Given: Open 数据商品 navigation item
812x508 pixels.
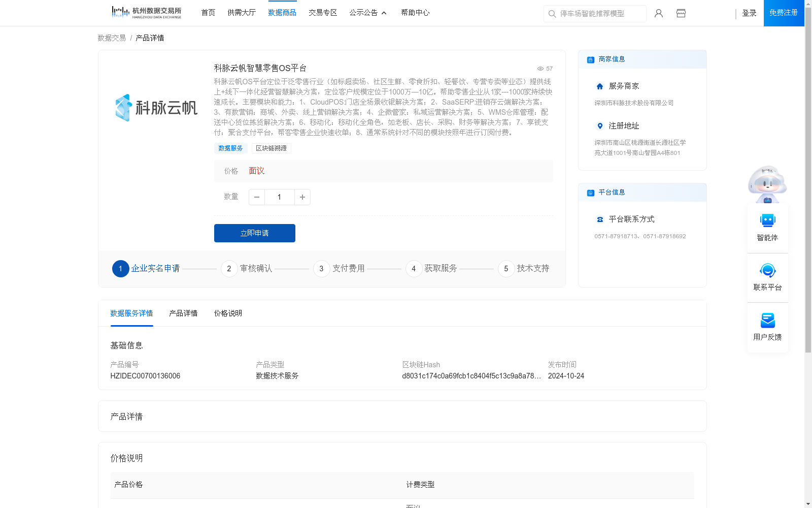Looking at the screenshot, I should 282,13.
